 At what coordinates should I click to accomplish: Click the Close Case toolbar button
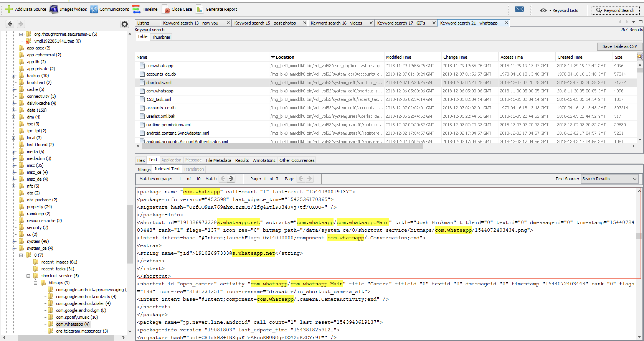tap(177, 9)
